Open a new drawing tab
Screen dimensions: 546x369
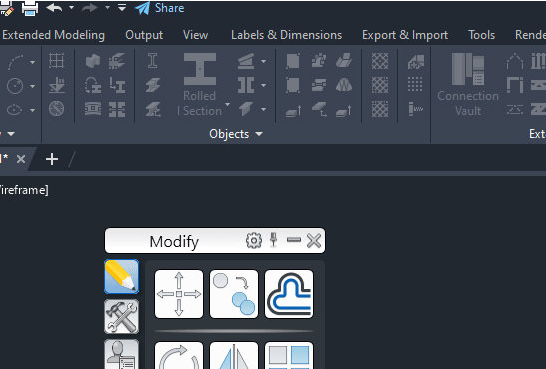52,159
